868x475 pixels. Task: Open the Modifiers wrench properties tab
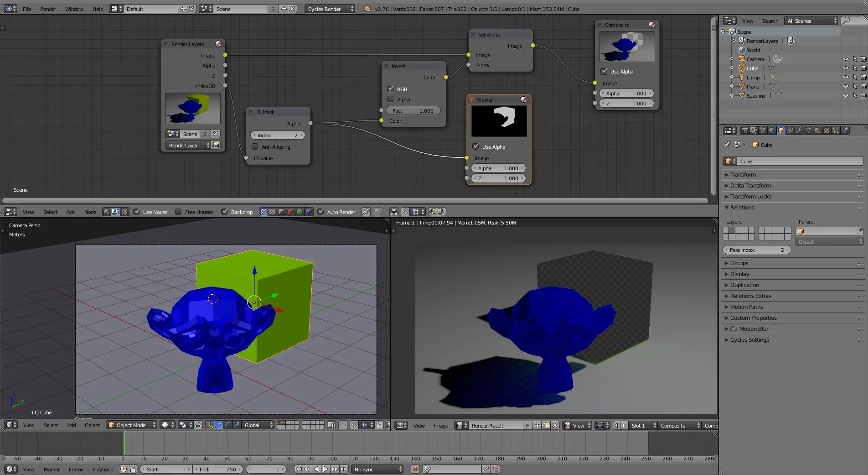pos(799,130)
